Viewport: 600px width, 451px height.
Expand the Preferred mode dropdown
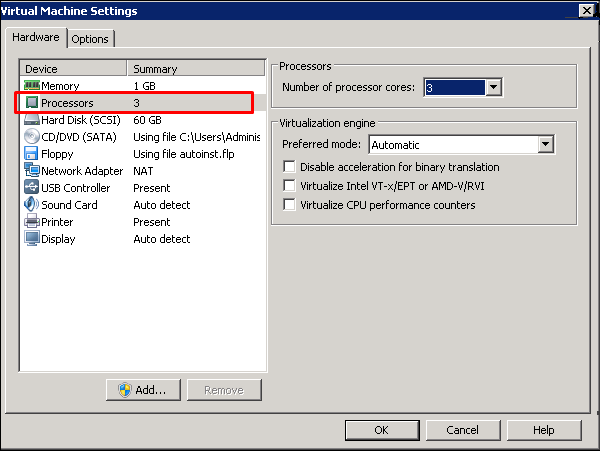pos(545,145)
